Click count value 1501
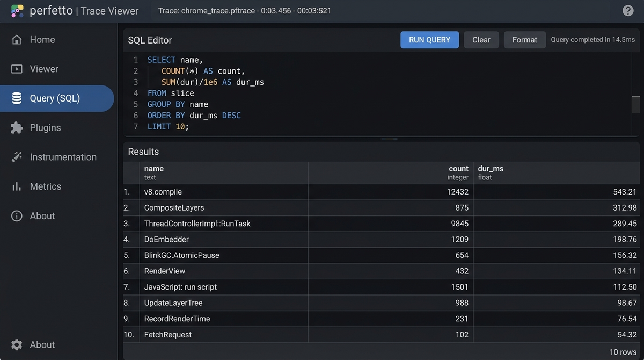 pyautogui.click(x=460, y=287)
